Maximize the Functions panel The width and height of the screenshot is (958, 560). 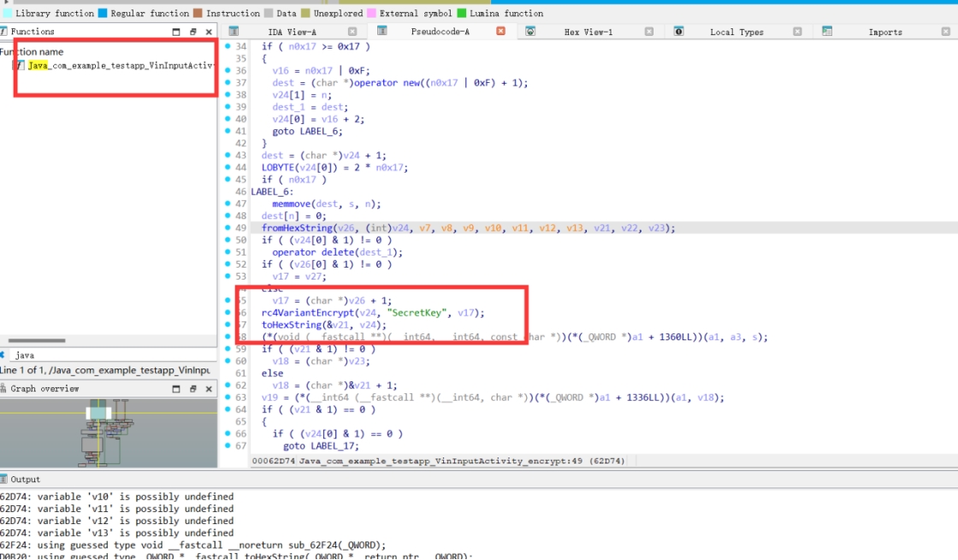[177, 32]
